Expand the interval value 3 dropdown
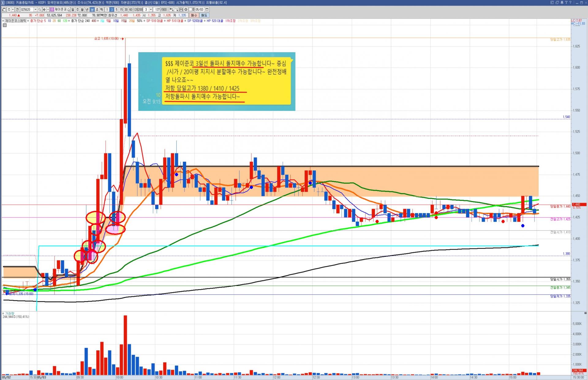The image size is (588, 380). tap(151, 9)
